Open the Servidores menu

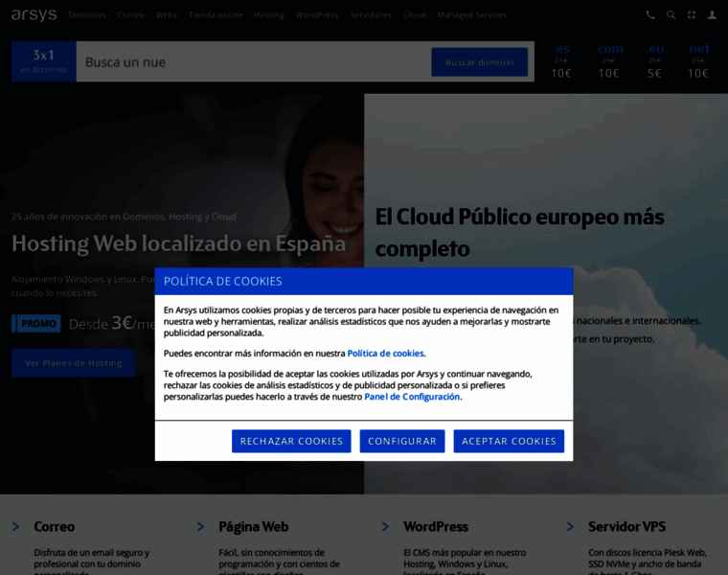(x=371, y=15)
